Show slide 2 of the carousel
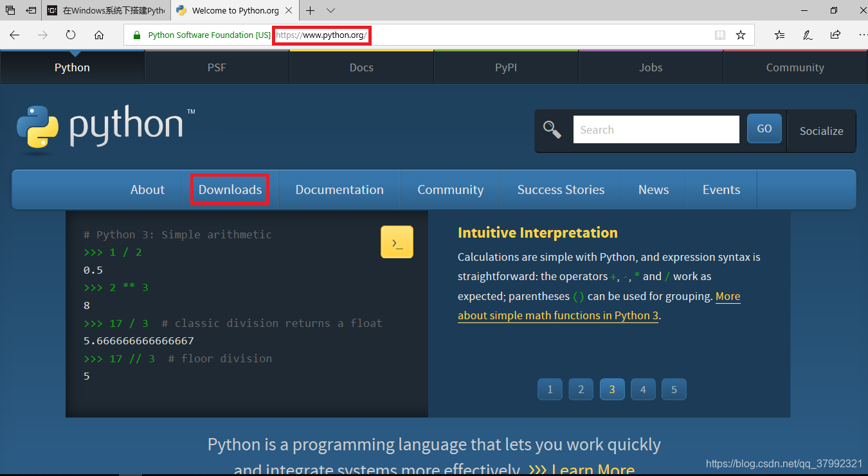The height and width of the screenshot is (476, 868). tap(581, 389)
